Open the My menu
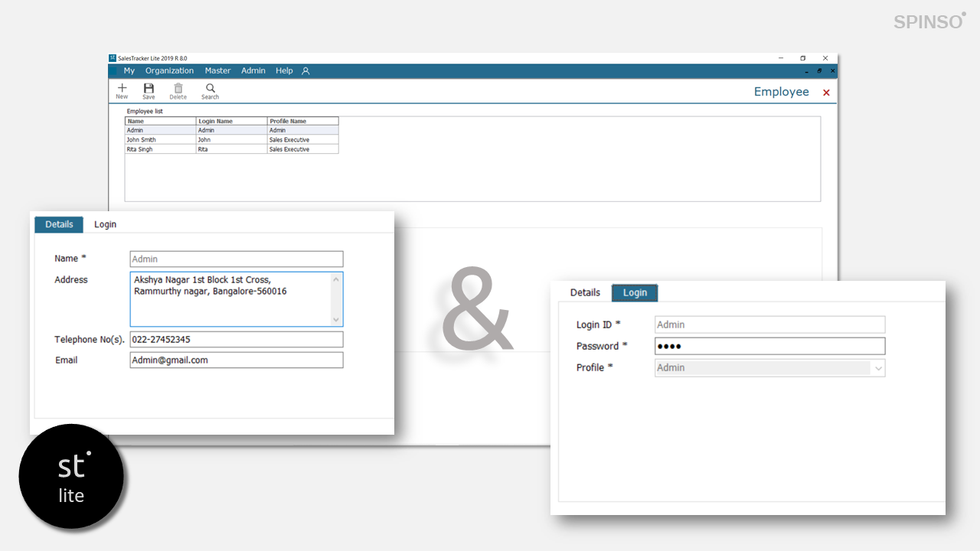This screenshot has width=980, height=551. pos(129,71)
